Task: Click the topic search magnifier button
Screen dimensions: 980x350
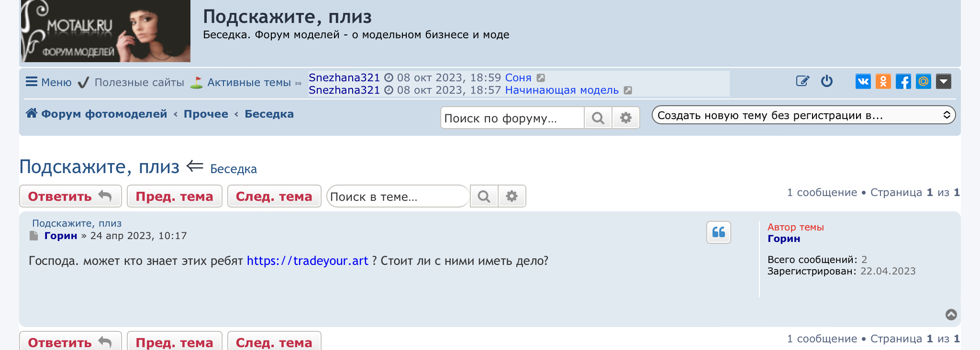Action: (x=484, y=197)
